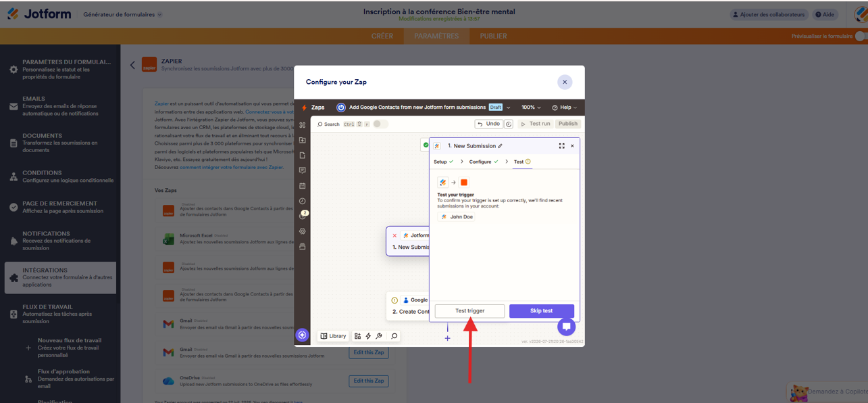Click the Publish button
The image size is (868, 403).
568,124
